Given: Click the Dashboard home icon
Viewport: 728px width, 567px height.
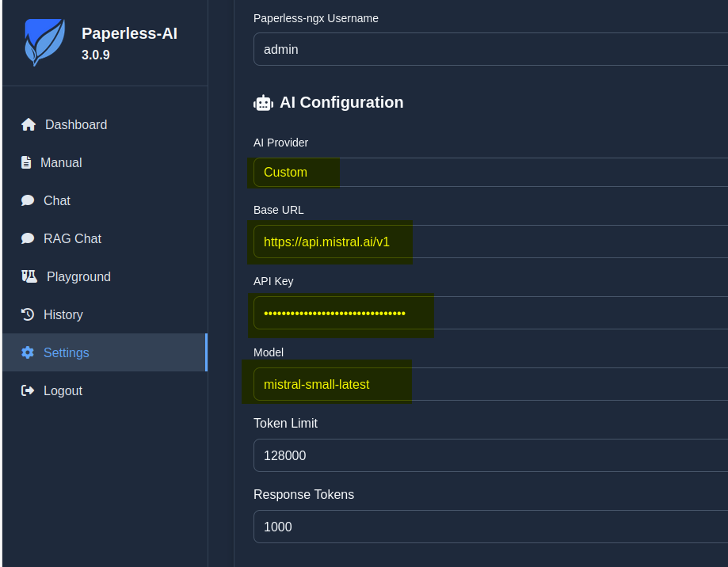Looking at the screenshot, I should 29,124.
